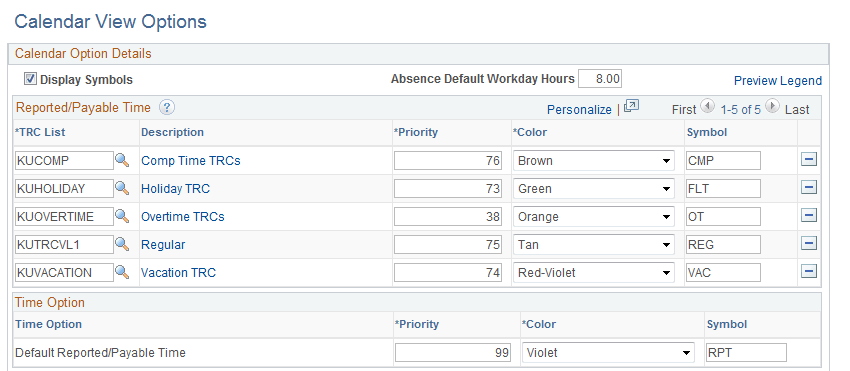Edit KUOVERTIME TRC list field
Screen dimensions: 850x371
(64, 217)
